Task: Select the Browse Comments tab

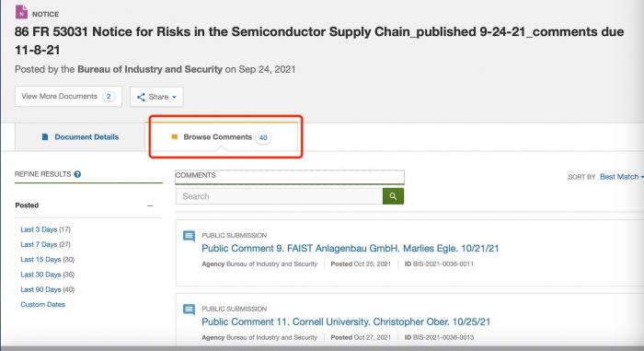Action: pos(222,137)
